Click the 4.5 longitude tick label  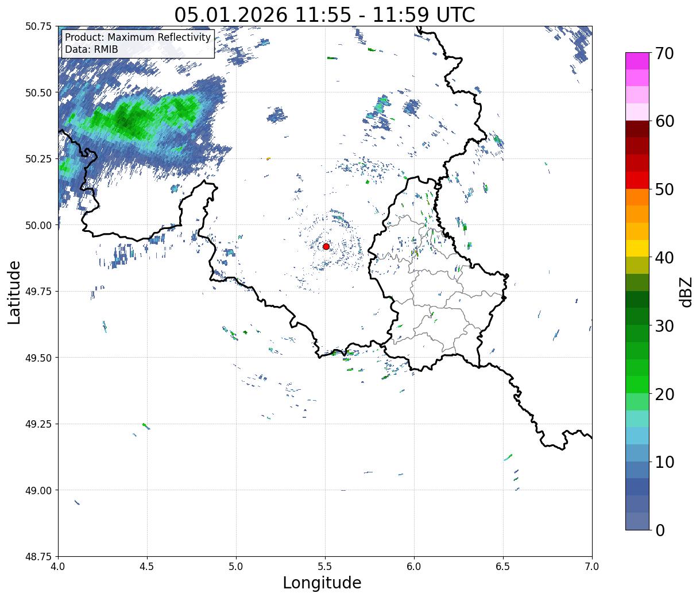coord(147,567)
